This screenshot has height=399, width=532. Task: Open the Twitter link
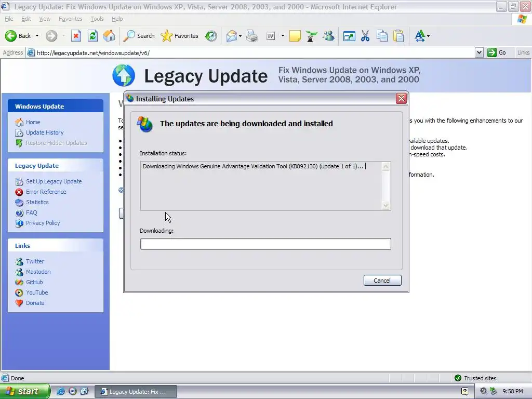(x=35, y=261)
